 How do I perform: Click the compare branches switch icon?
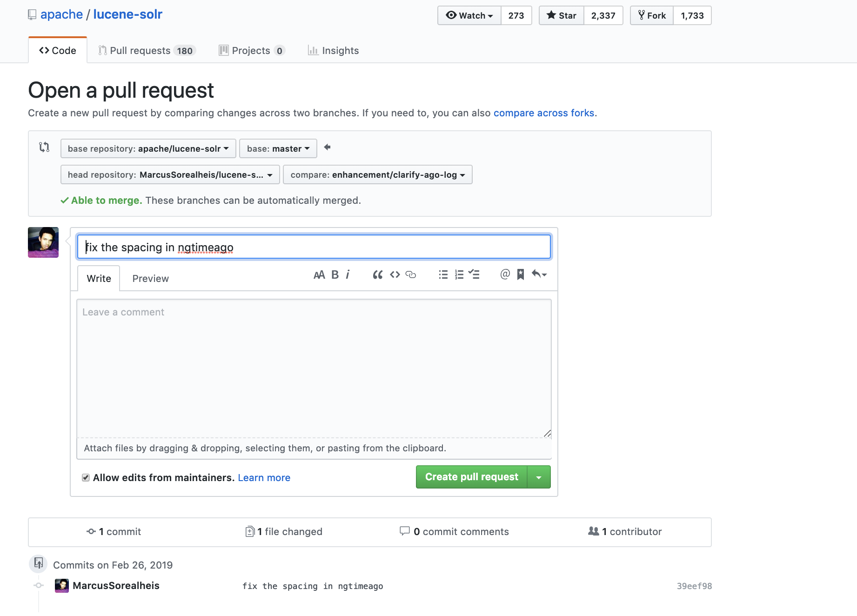click(x=44, y=147)
